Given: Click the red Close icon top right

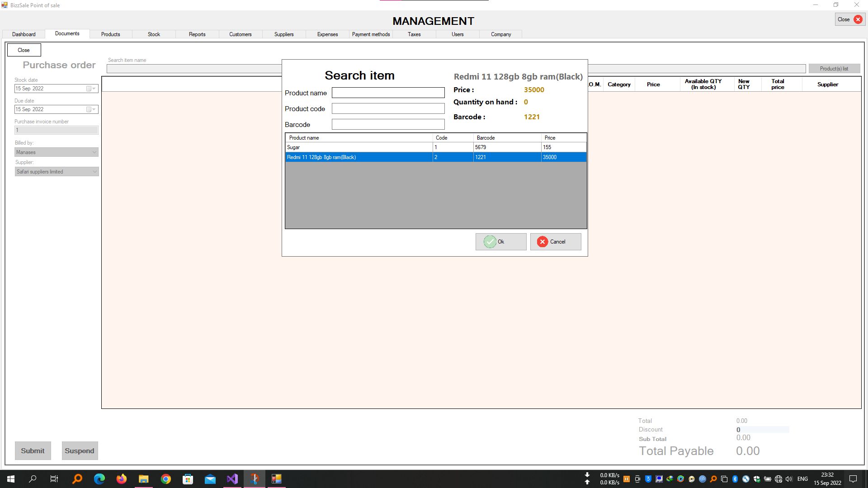Looking at the screenshot, I should (x=858, y=19).
